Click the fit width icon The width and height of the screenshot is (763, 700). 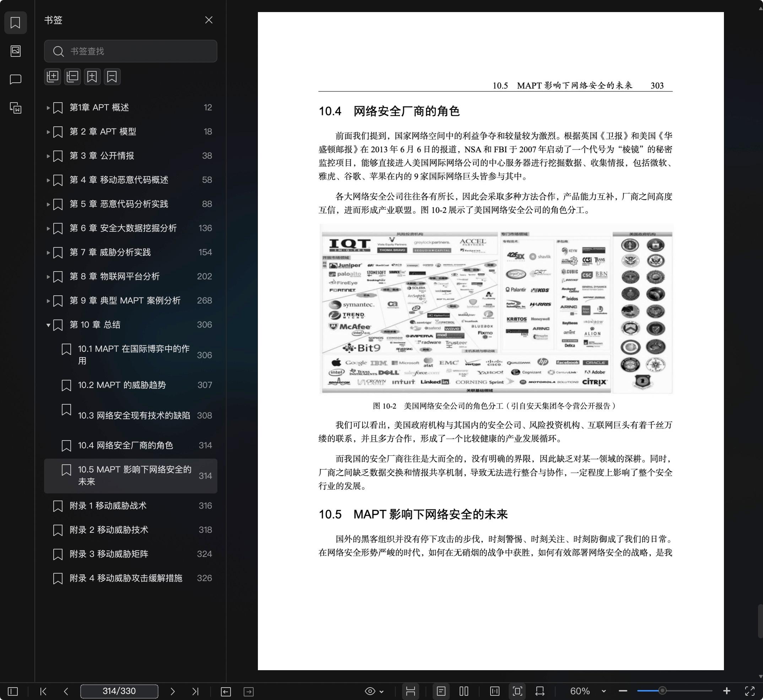coord(540,691)
